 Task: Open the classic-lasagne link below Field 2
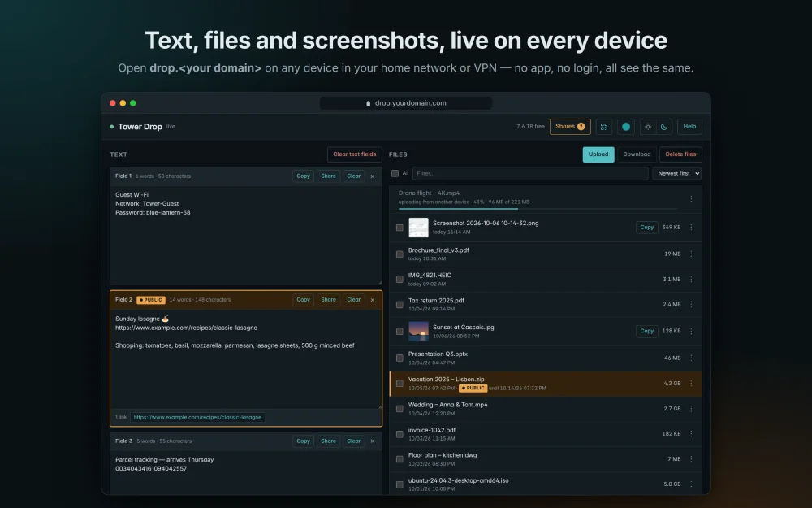click(197, 417)
